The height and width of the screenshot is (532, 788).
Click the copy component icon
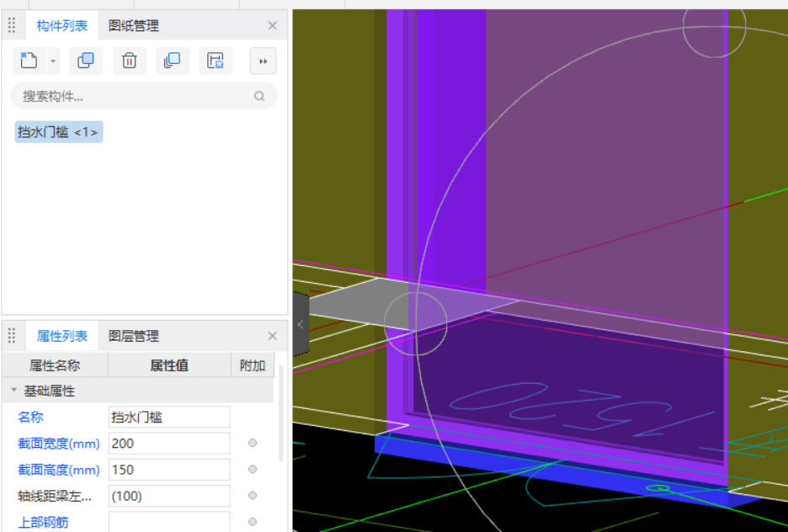click(x=86, y=61)
